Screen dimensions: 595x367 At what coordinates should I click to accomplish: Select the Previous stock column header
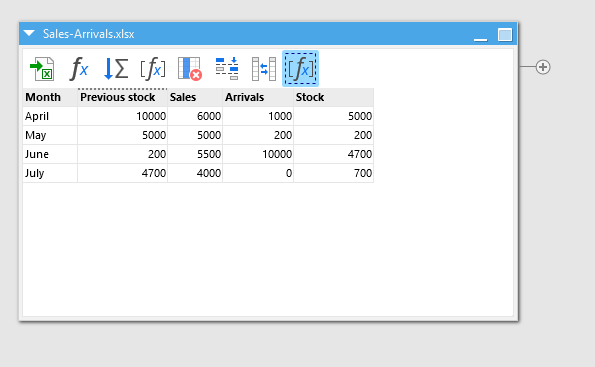click(123, 97)
